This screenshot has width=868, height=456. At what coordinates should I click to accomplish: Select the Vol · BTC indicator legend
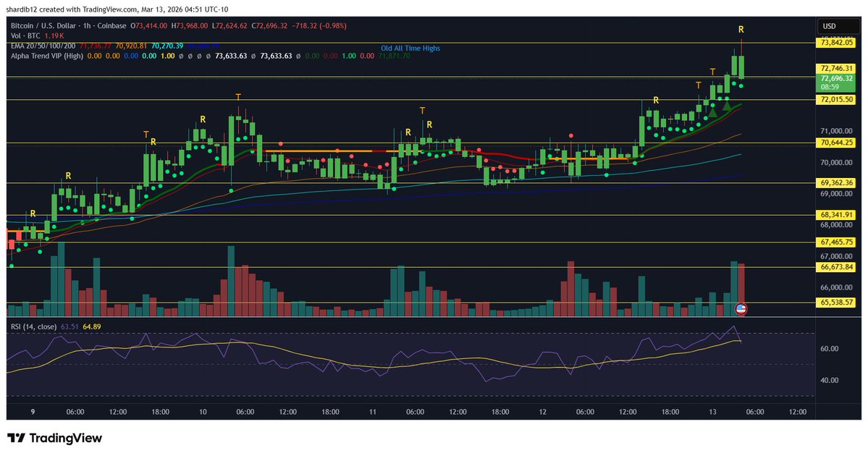click(x=25, y=36)
